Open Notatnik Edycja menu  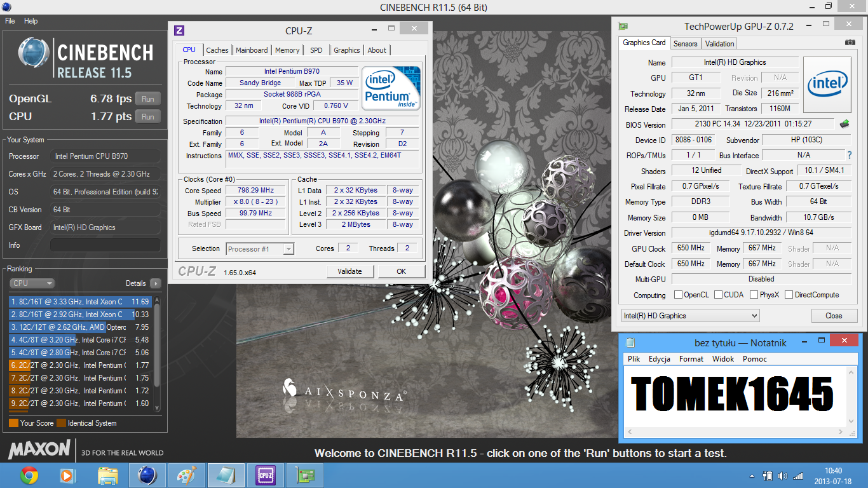(660, 359)
